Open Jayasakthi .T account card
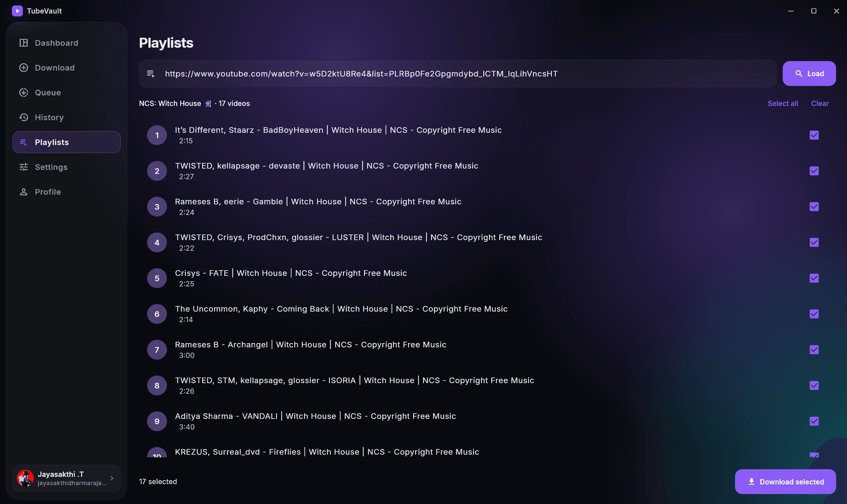The image size is (847, 504). 67,478
